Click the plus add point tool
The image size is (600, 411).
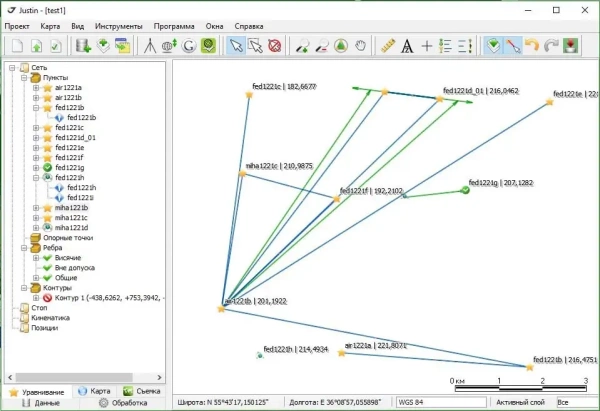(427, 46)
